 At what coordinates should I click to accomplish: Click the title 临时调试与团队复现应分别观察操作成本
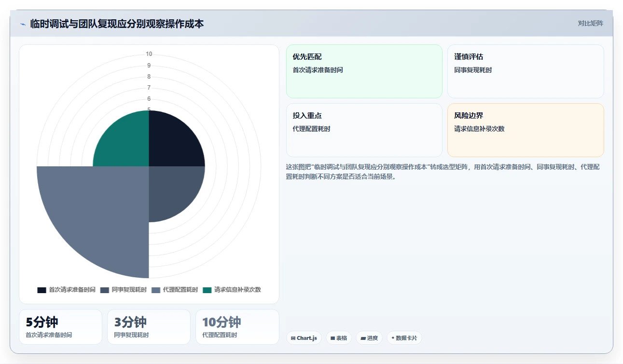[117, 23]
